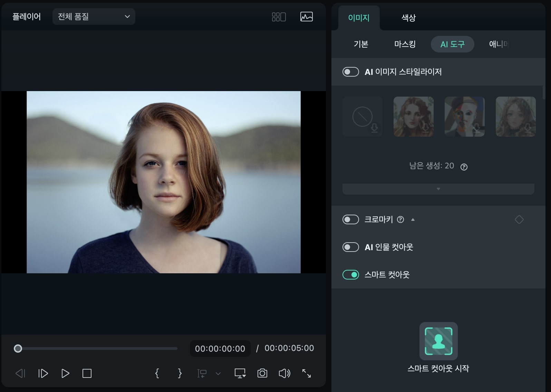Enter fullscreen preview with the expand arrows

pos(307,373)
